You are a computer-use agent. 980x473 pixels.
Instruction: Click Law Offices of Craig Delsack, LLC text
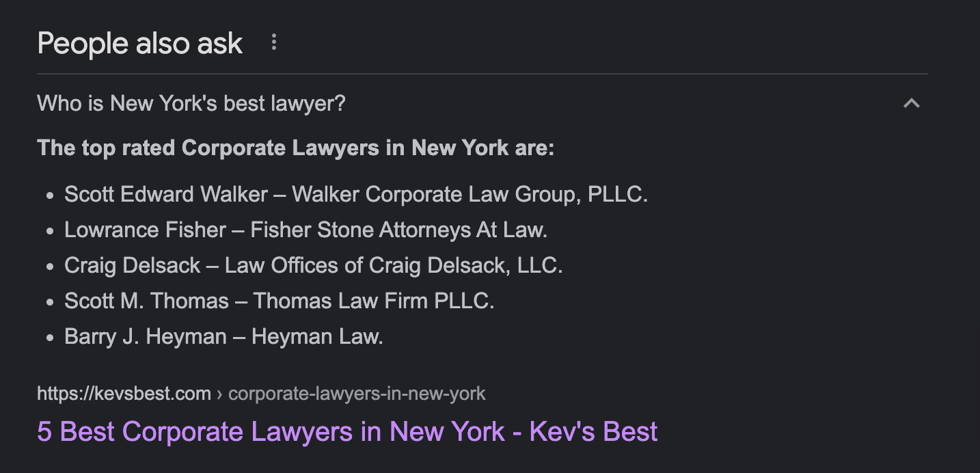394,265
